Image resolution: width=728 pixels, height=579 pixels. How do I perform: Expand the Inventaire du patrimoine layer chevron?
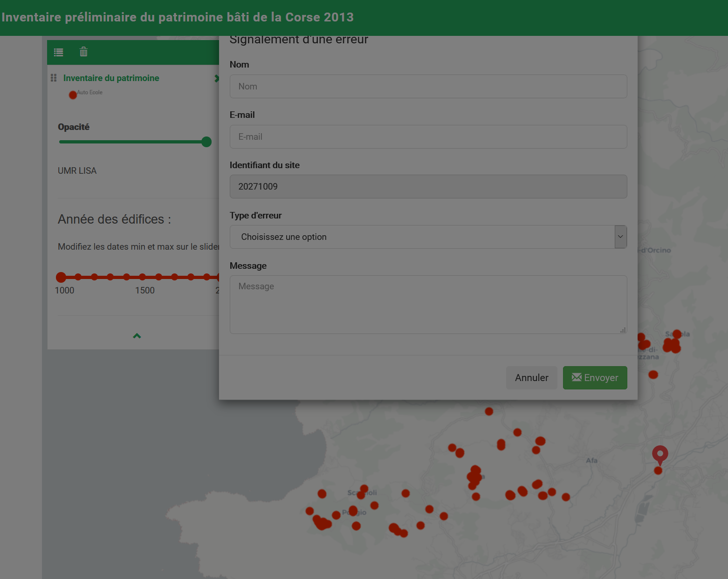tap(217, 78)
